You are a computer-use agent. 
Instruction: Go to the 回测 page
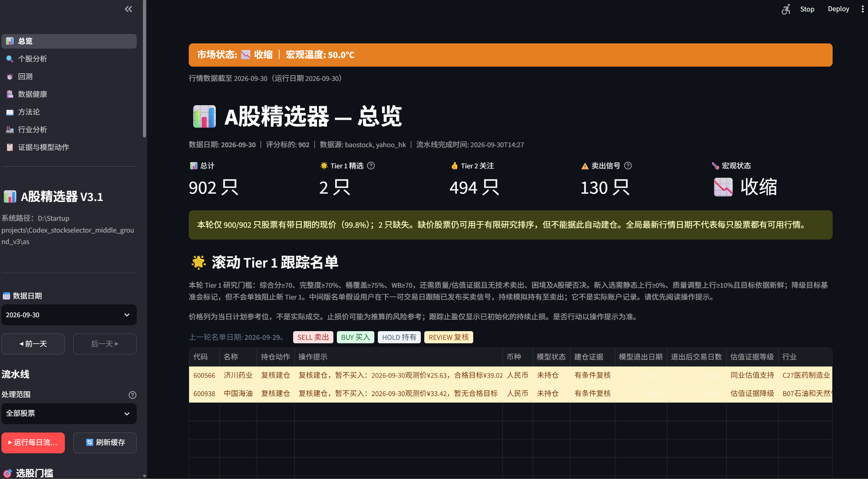coord(69,76)
